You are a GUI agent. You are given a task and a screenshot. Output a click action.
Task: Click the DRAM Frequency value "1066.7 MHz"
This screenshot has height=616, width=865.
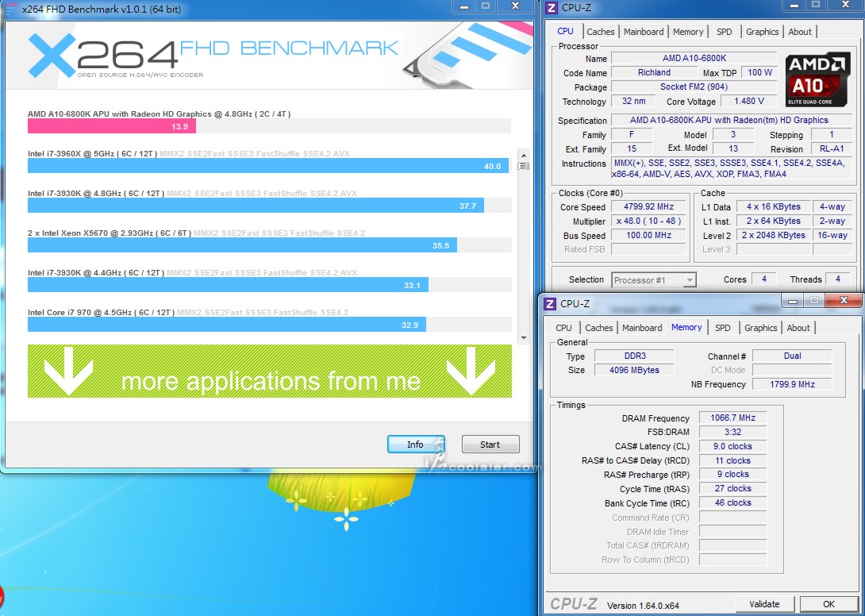(732, 418)
